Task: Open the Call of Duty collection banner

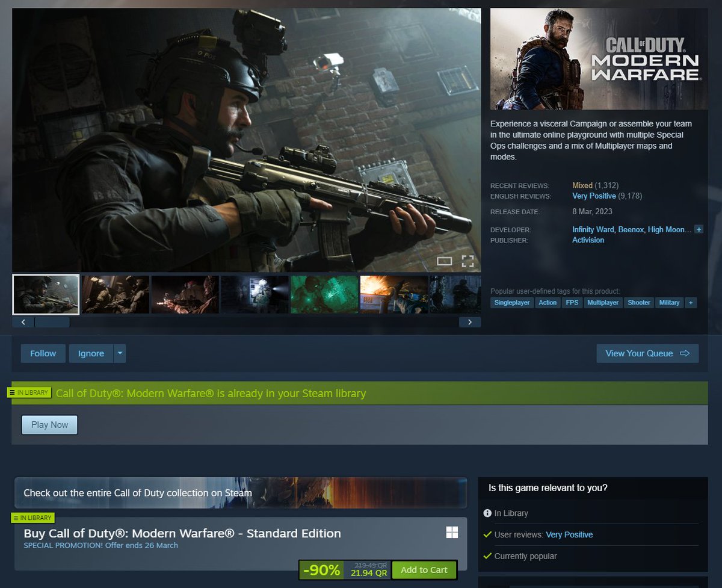Action: pos(241,493)
